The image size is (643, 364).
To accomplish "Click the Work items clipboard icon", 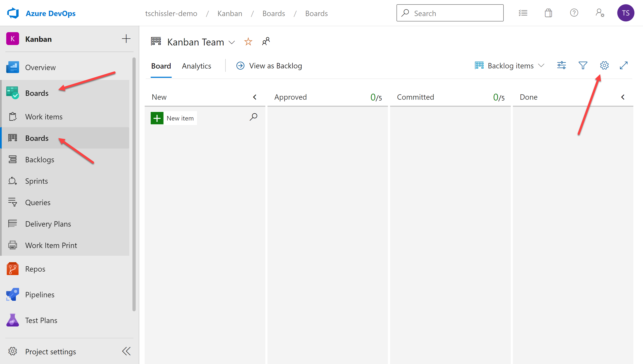I will [12, 116].
